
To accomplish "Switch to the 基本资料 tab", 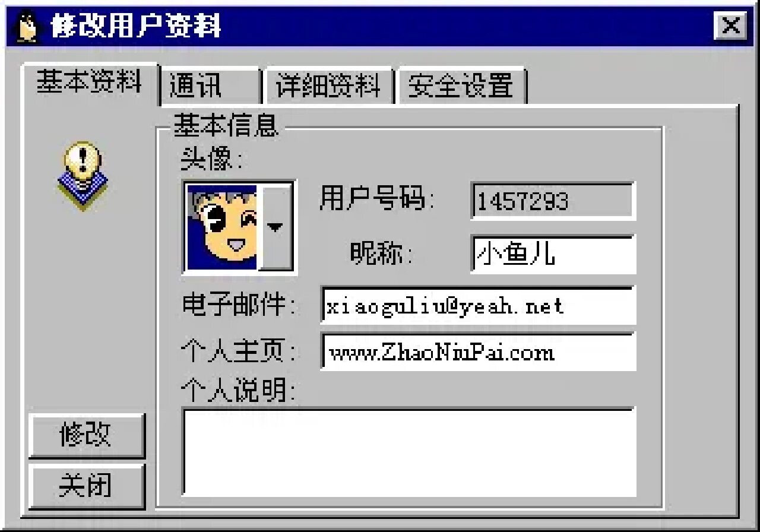I will [90, 82].
